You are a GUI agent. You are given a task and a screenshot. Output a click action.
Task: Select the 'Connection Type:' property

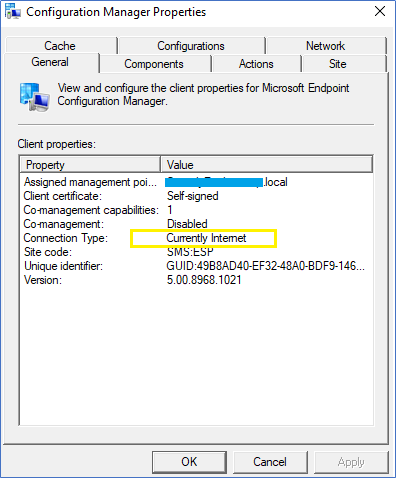(66, 238)
